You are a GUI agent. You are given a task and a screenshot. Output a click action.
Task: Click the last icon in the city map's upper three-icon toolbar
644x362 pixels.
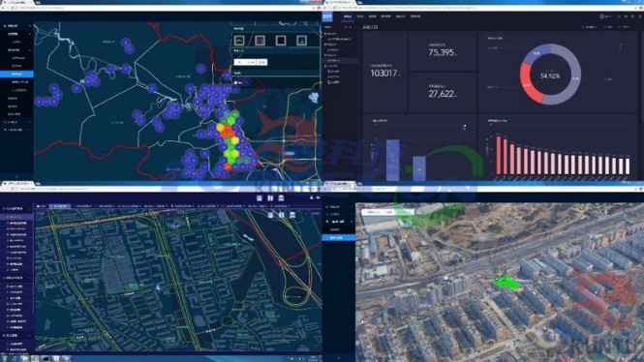coord(282,198)
